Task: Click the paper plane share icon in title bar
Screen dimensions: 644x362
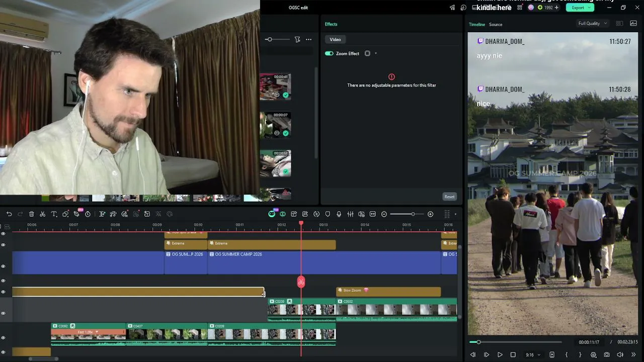Action: pos(452,8)
